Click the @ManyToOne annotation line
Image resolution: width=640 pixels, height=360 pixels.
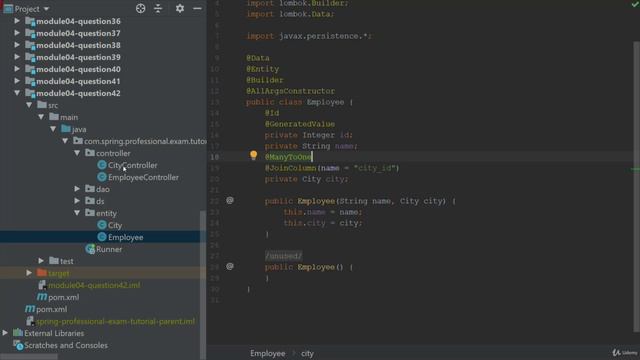[288, 157]
